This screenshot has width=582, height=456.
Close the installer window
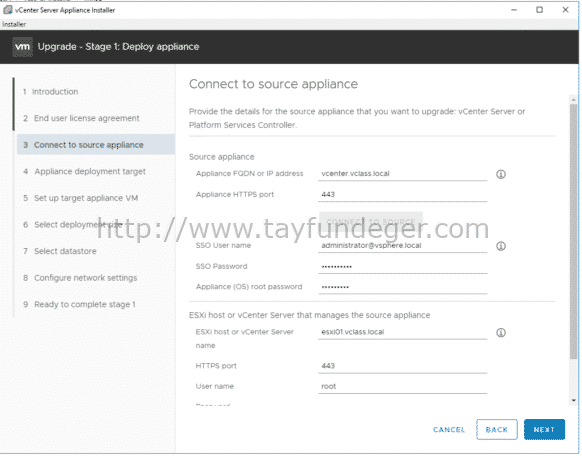coord(565,10)
